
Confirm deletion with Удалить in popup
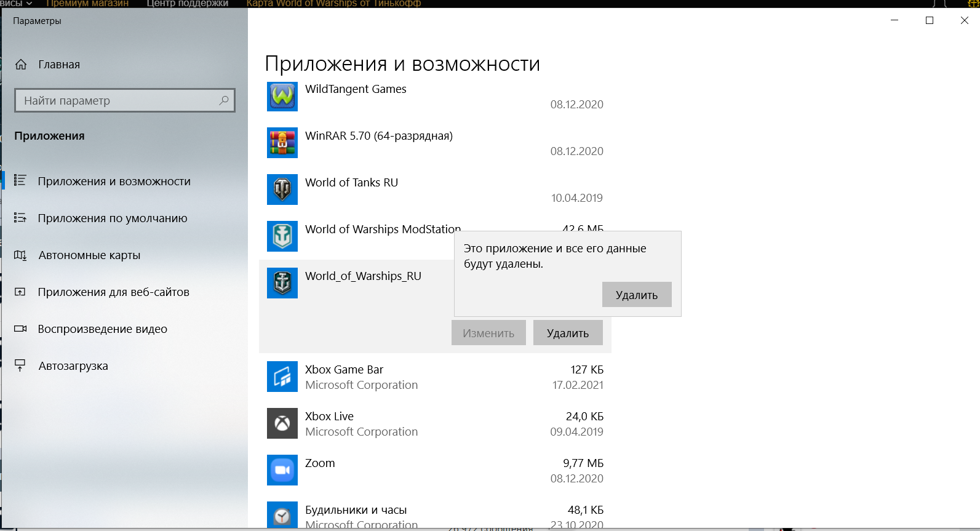click(637, 295)
